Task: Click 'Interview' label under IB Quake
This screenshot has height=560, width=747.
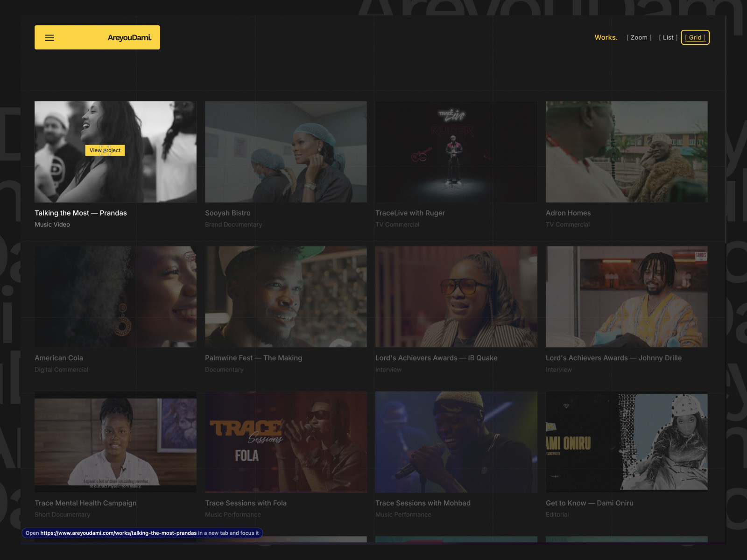Action: (x=388, y=370)
